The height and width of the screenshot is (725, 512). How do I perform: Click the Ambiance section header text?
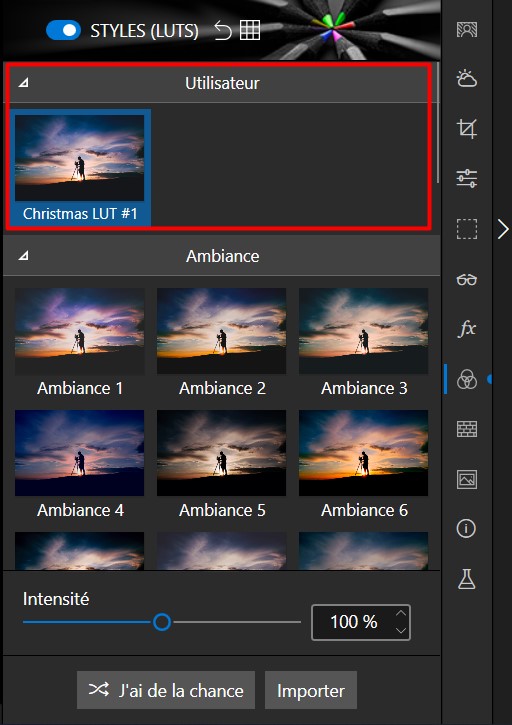222,256
